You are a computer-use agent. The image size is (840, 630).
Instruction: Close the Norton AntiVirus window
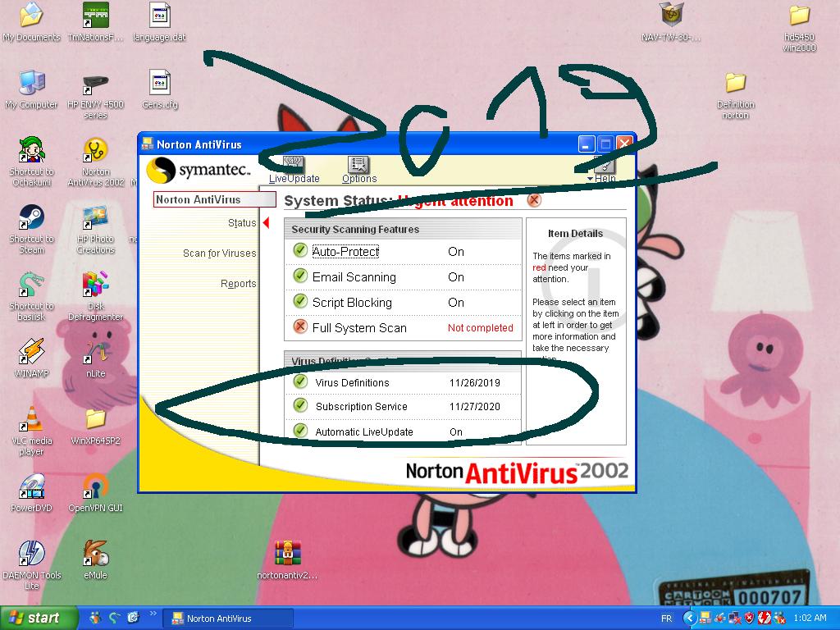click(x=624, y=144)
